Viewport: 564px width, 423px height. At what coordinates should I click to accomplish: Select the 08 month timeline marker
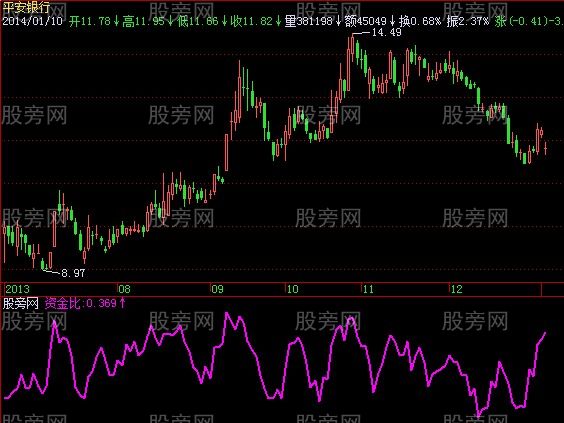(x=124, y=289)
